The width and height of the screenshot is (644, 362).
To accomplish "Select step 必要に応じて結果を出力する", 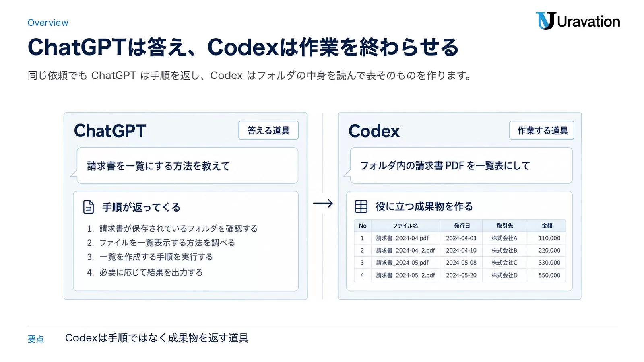I will pos(151,272).
